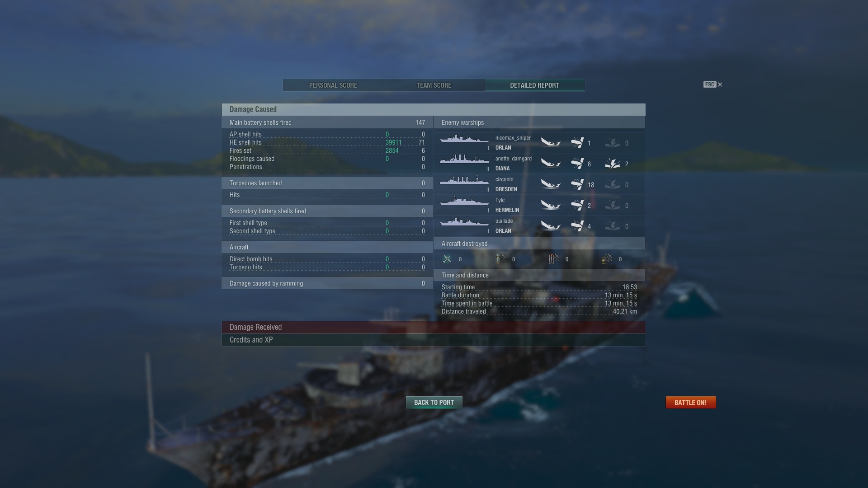Open the Team Score tab
The image size is (868, 488).
coord(434,85)
